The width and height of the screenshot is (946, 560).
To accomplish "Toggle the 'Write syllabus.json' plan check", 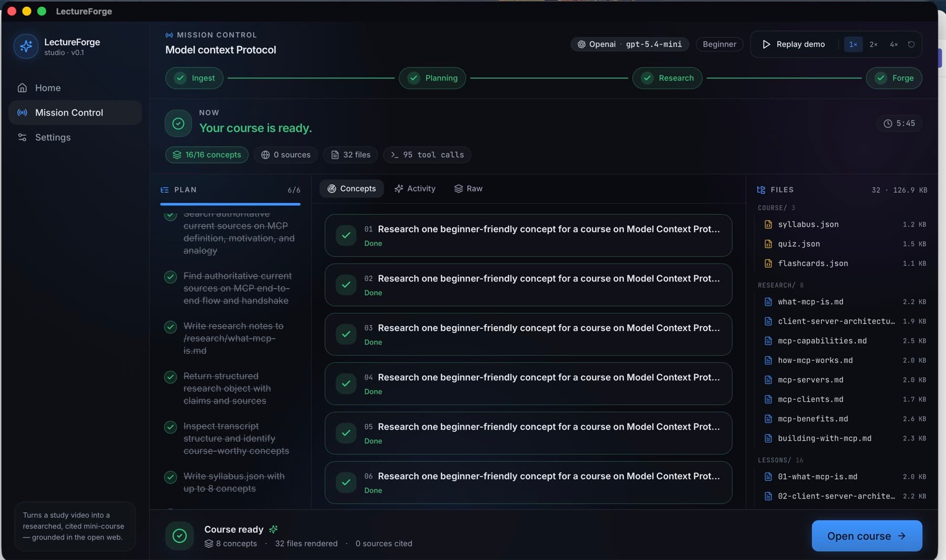I will pos(170,477).
